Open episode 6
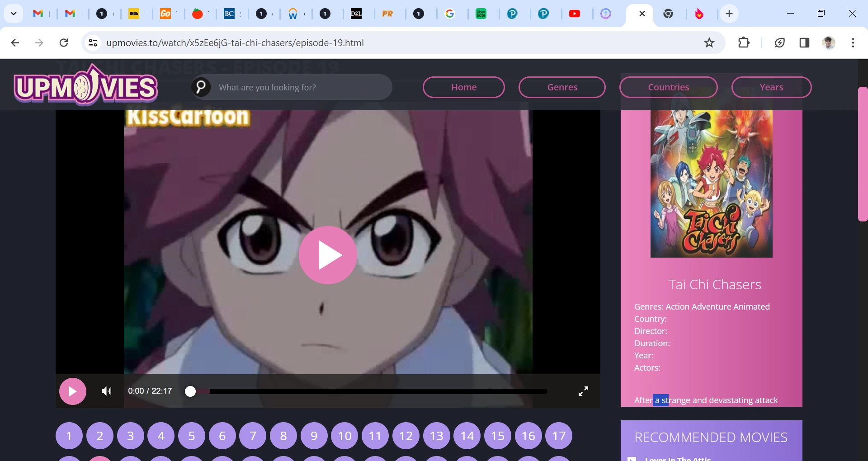868x461 pixels. click(222, 436)
